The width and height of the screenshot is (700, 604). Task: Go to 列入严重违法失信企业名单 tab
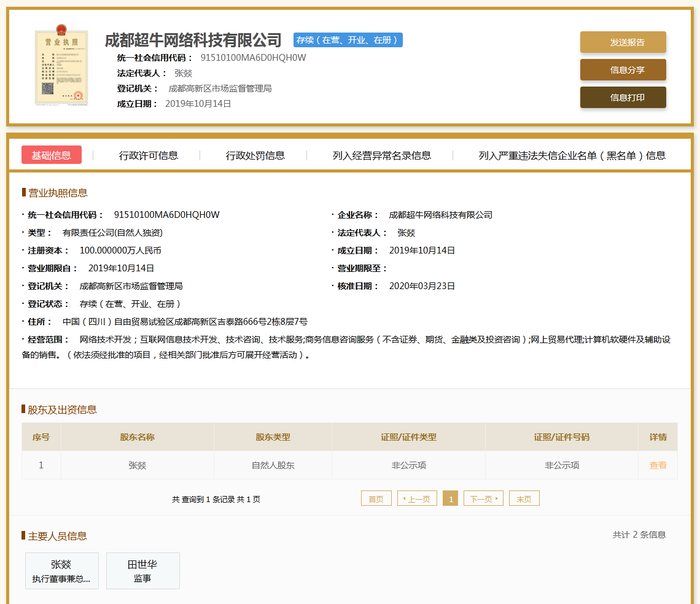click(x=572, y=155)
